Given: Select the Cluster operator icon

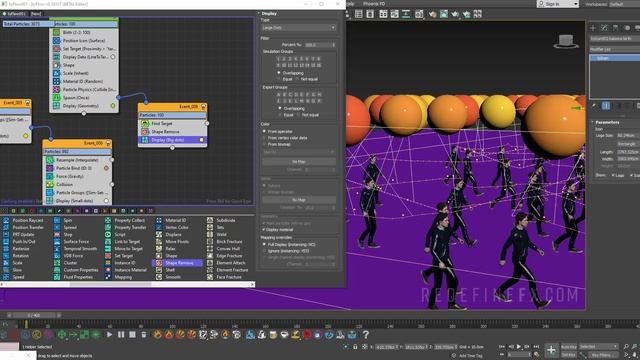Looking at the screenshot, I should 57,263.
